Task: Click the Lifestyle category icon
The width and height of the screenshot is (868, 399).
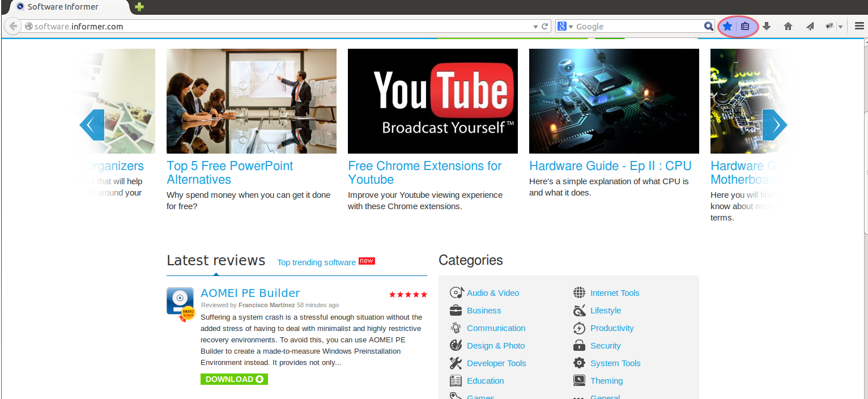Action: click(x=579, y=310)
